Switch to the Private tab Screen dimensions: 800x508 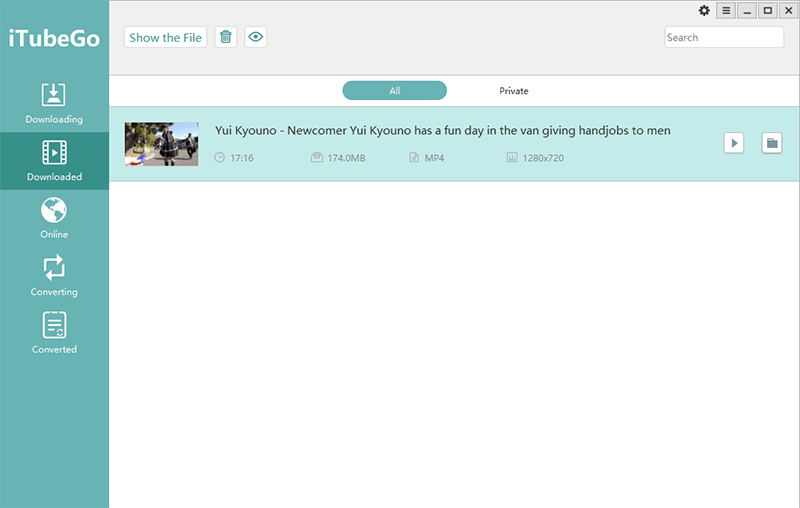[x=514, y=91]
